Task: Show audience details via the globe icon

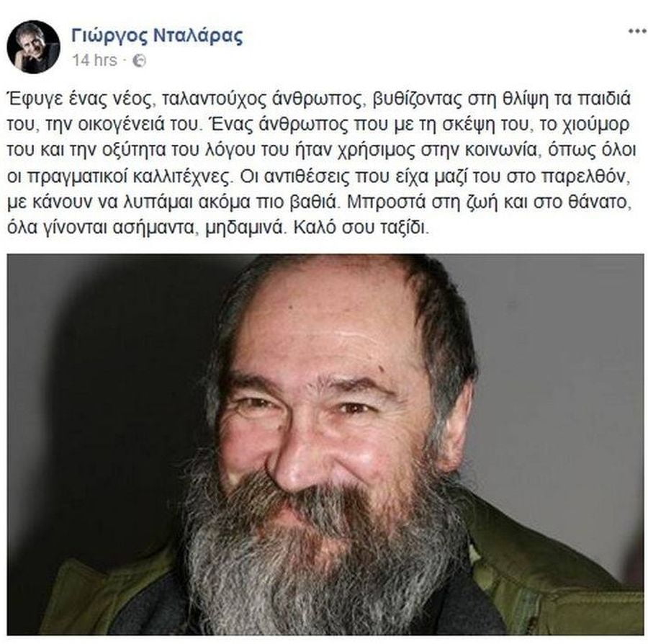Action: pyautogui.click(x=139, y=61)
